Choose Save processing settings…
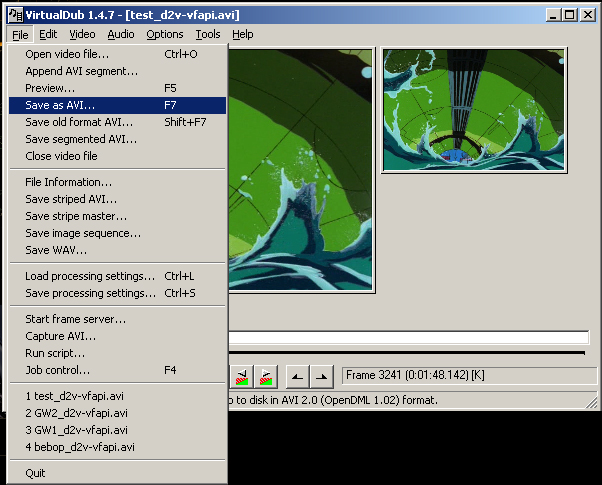The height and width of the screenshot is (485, 602). coord(117,293)
